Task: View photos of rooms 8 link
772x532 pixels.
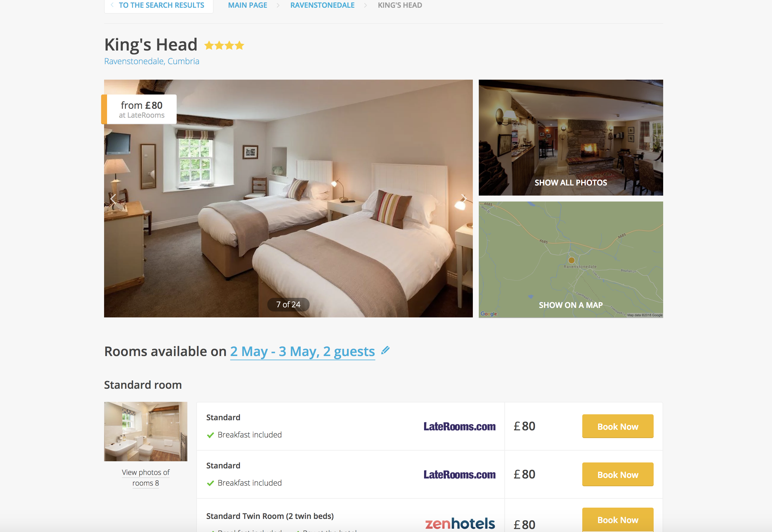Action: point(145,478)
